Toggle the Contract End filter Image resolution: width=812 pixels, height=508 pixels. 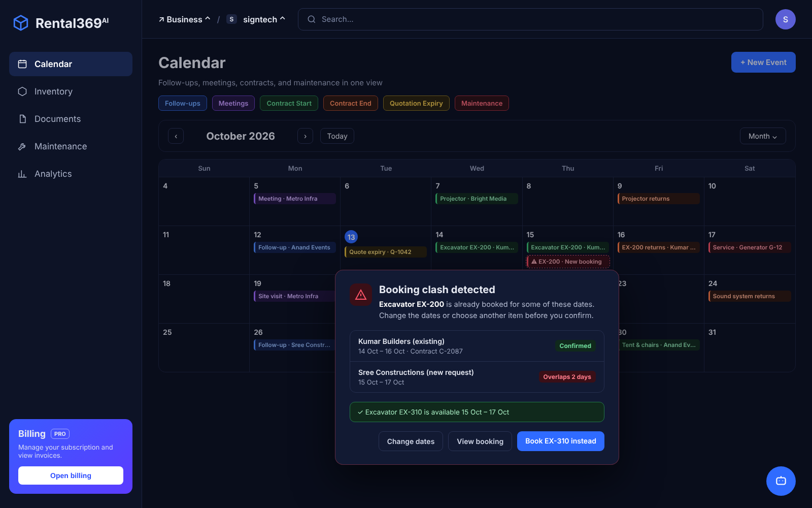[x=351, y=103]
